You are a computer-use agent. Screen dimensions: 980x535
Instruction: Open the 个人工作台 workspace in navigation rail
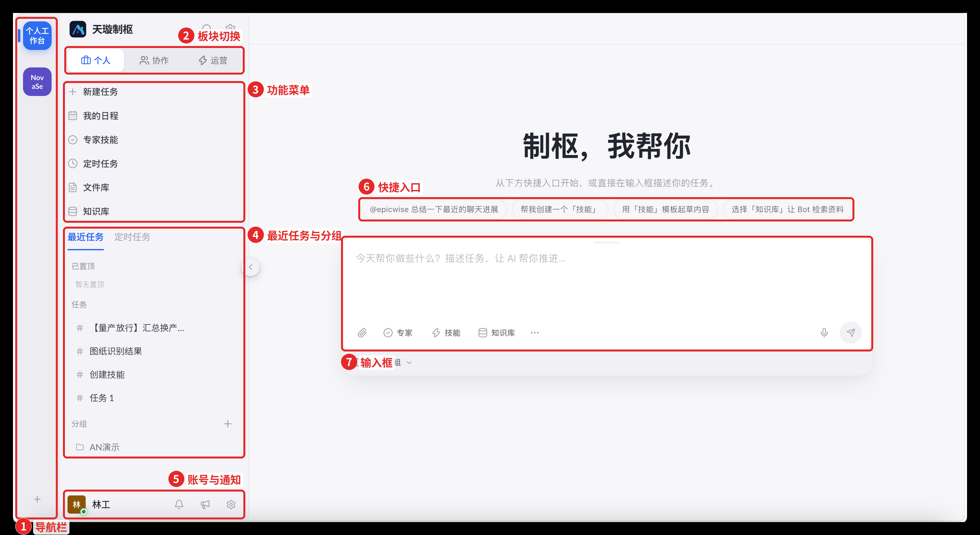(x=37, y=35)
